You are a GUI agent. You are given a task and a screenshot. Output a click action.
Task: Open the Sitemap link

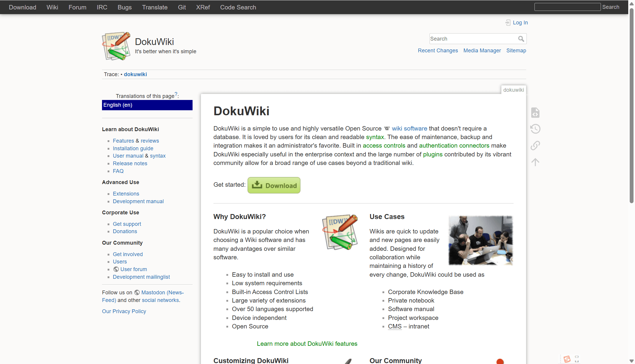pos(516,51)
